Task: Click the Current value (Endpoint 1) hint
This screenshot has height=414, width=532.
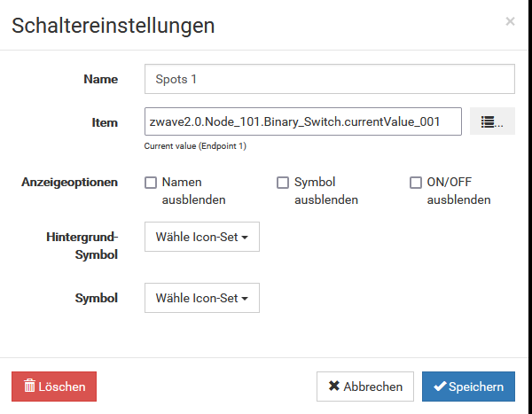Action: click(195, 146)
